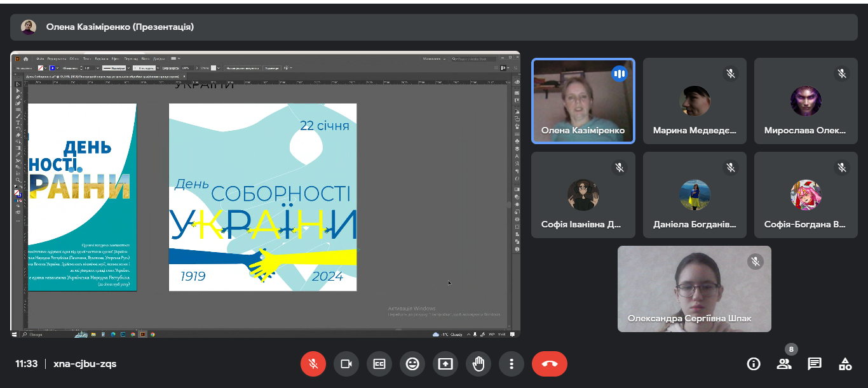Select Даніела Богданівна's participant tile
Screen dimensions: 868x388
coord(695,195)
